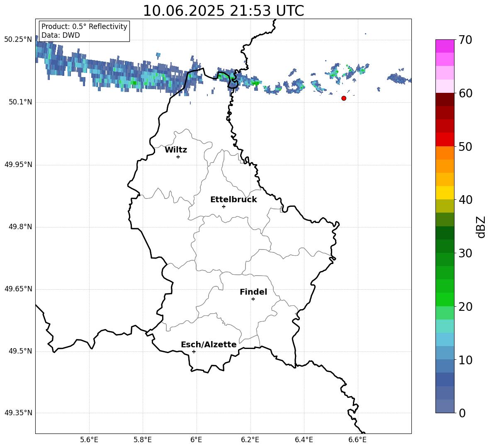Screen dimensions: 491x448
Task: Click the Ettelbruck city label
Action: click(233, 200)
